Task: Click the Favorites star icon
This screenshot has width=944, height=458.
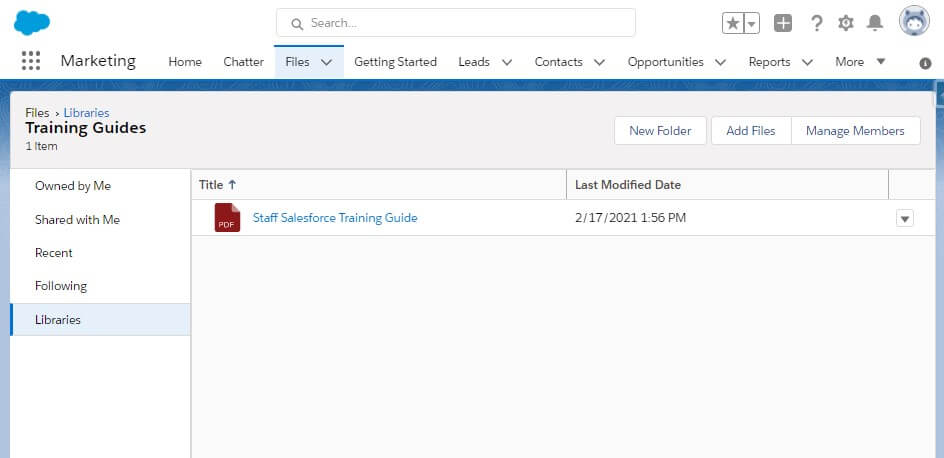Action: point(733,23)
